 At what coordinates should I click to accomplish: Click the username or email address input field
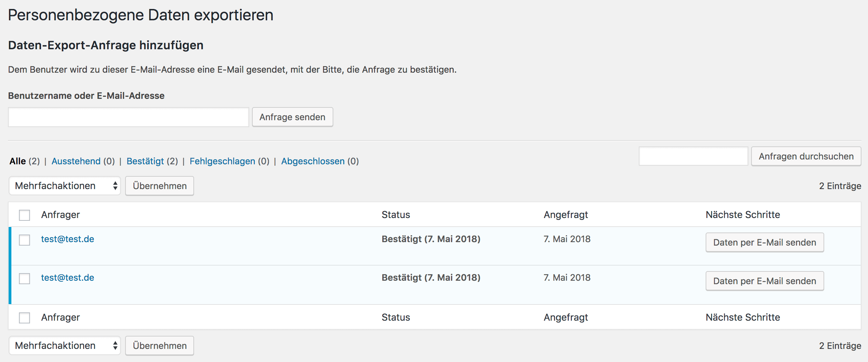click(x=128, y=117)
